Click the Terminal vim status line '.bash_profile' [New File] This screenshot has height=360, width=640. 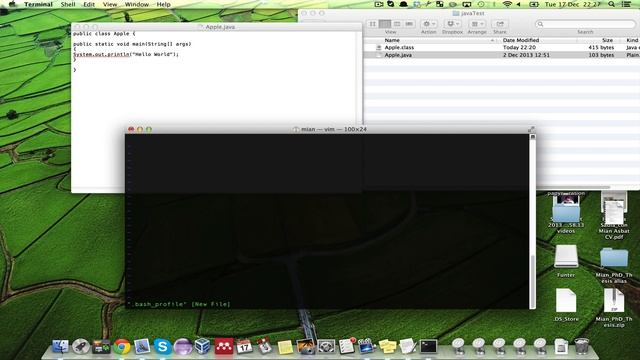(179, 304)
